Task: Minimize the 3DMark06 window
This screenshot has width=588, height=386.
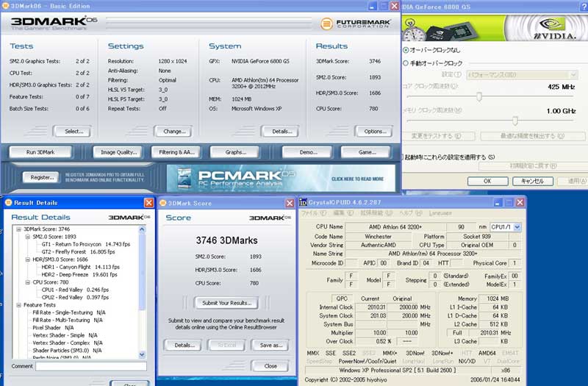Action: [372, 6]
